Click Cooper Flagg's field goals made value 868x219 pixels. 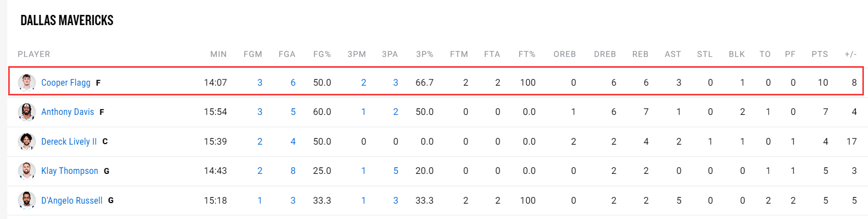click(x=260, y=83)
